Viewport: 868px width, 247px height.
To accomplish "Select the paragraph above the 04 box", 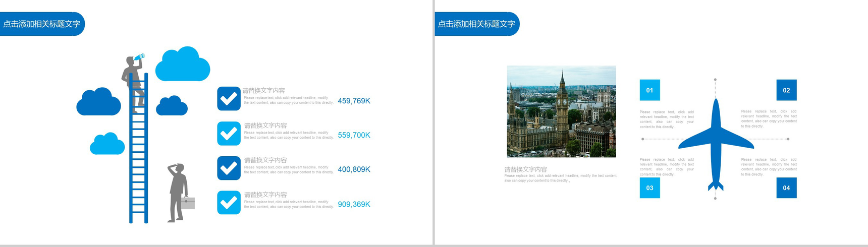I will (769, 167).
